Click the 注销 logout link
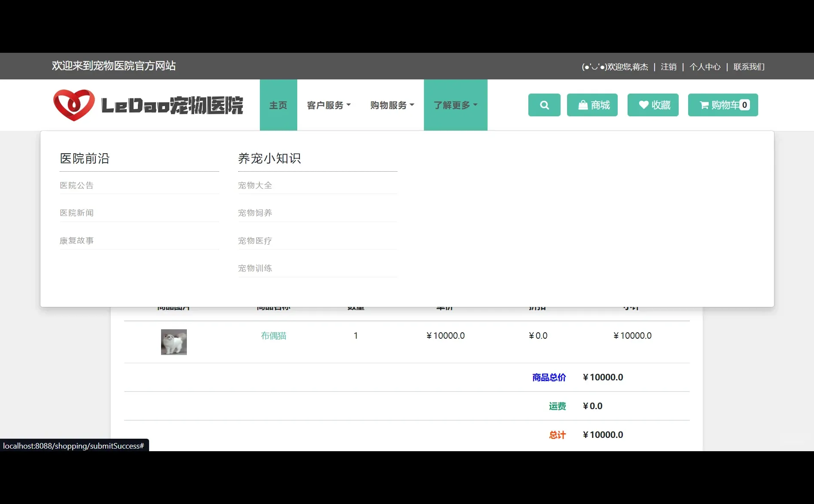The height and width of the screenshot is (504, 814). click(668, 67)
